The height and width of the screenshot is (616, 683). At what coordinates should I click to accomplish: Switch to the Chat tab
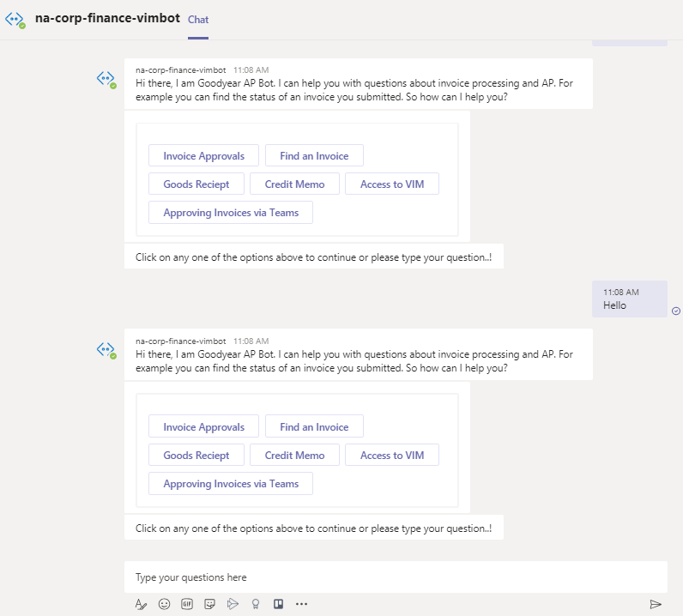[x=198, y=20]
